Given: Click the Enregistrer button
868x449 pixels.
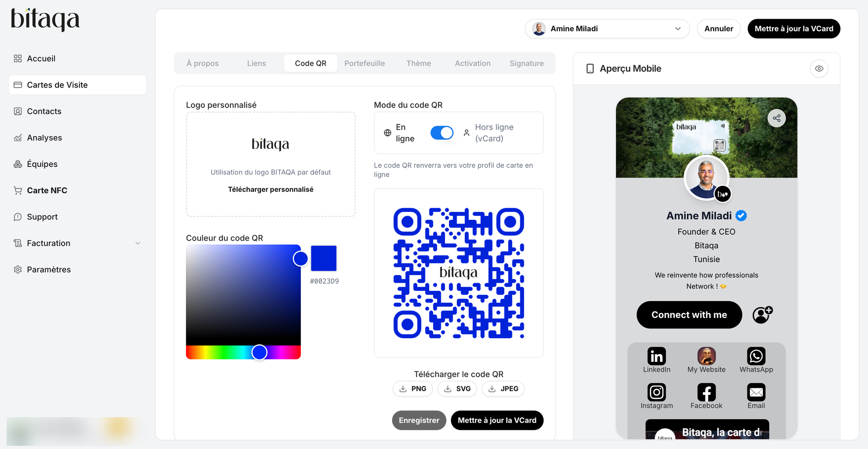Looking at the screenshot, I should (x=419, y=420).
